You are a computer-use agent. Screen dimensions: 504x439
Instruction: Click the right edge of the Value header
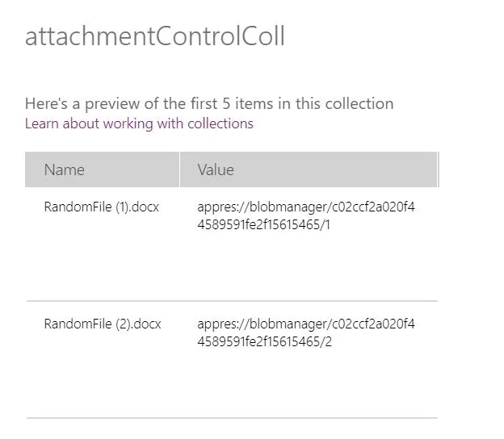437,169
